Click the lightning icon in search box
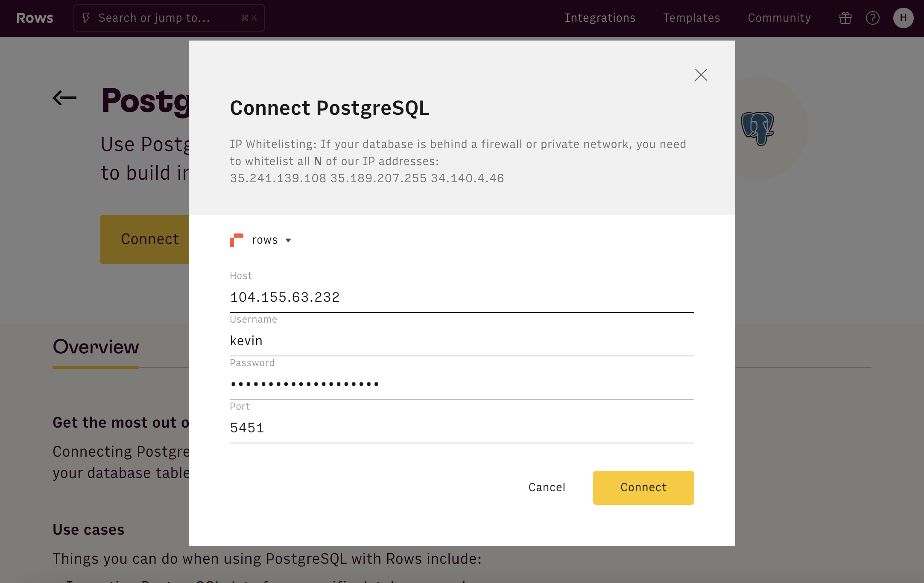The image size is (924, 583). pos(86,18)
